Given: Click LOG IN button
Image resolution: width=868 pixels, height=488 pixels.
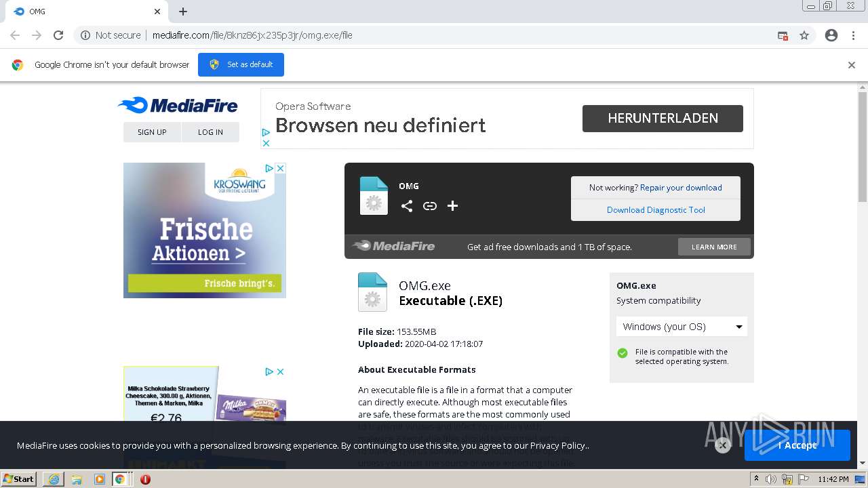Looking at the screenshot, I should pyautogui.click(x=210, y=132).
